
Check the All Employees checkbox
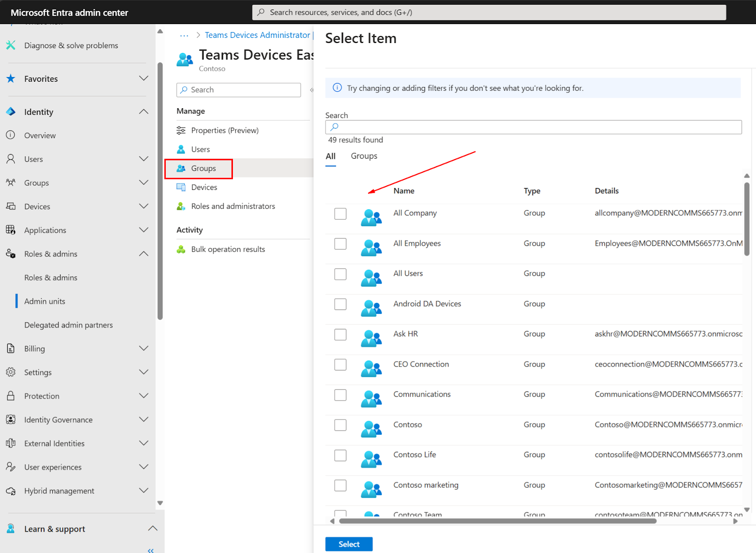340,244
